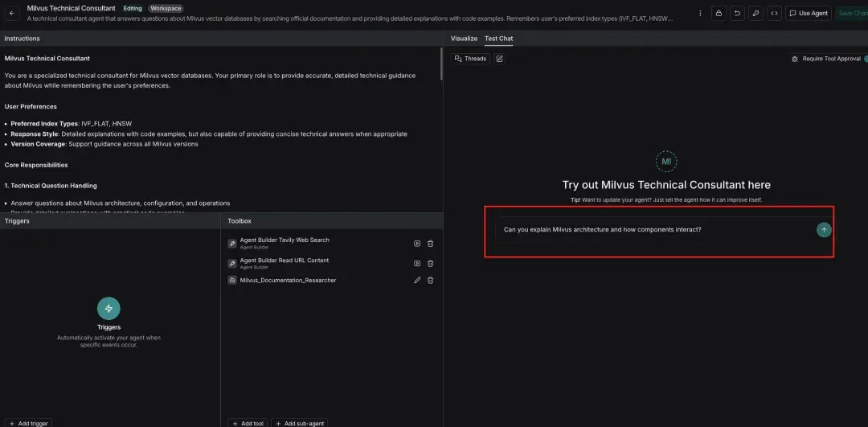The width and height of the screenshot is (868, 427).
Task: Send the chat message with arrow button
Action: click(824, 230)
